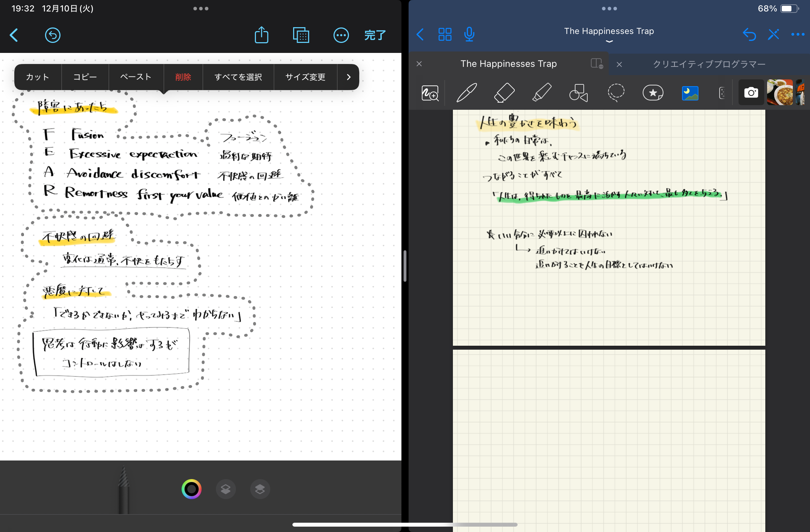Open the share sheet icon

261,35
